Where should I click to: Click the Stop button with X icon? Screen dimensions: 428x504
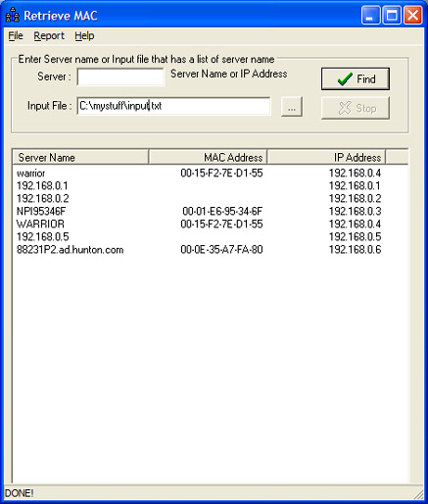(356, 108)
